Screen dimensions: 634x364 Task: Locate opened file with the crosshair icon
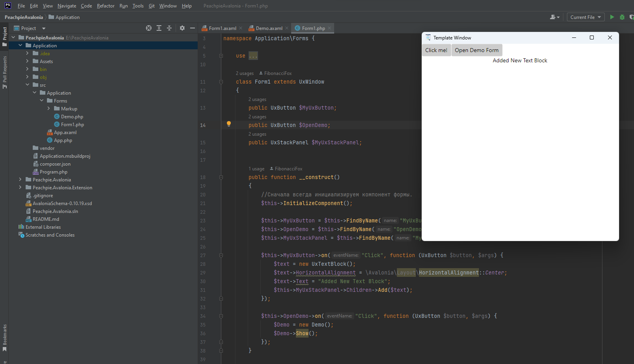(x=149, y=28)
